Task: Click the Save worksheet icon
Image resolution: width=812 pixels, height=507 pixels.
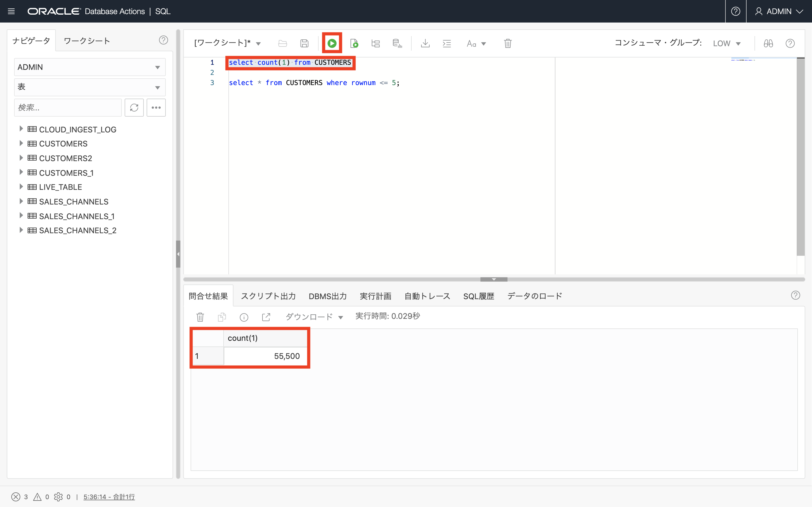Action: [x=304, y=43]
